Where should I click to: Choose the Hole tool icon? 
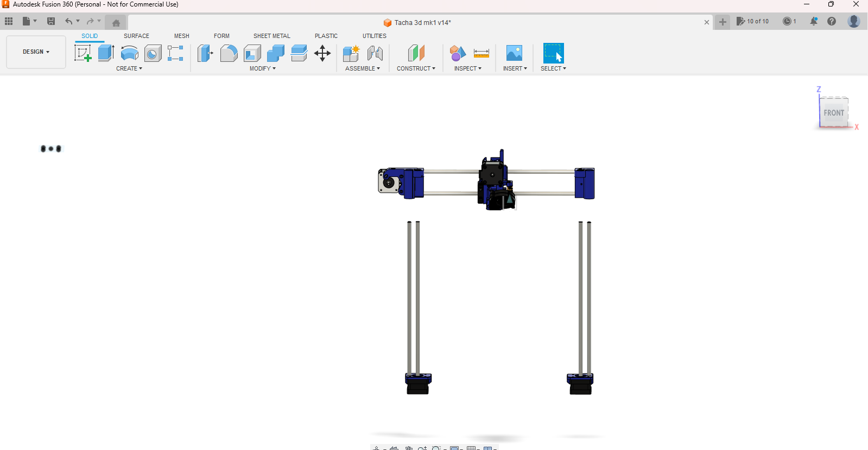[153, 53]
